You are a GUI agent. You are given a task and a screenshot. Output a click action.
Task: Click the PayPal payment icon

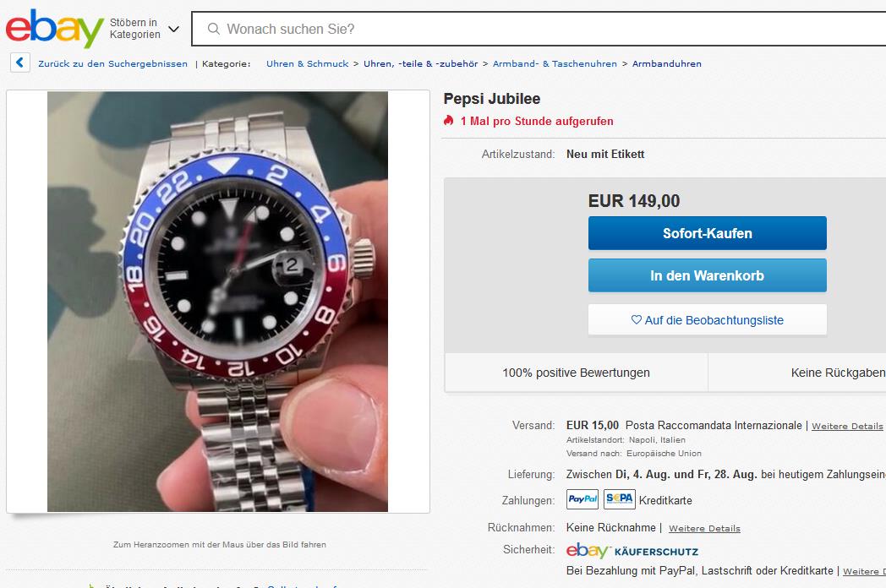[582, 500]
